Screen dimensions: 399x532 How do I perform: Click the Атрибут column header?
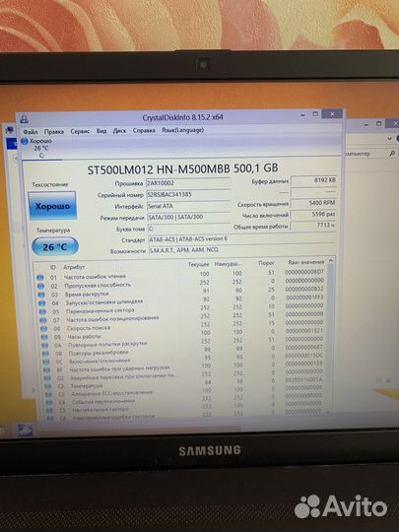point(74,267)
